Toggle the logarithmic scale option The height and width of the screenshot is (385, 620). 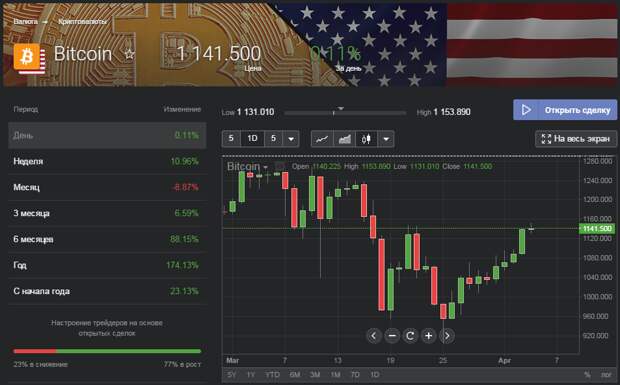[x=606, y=374]
